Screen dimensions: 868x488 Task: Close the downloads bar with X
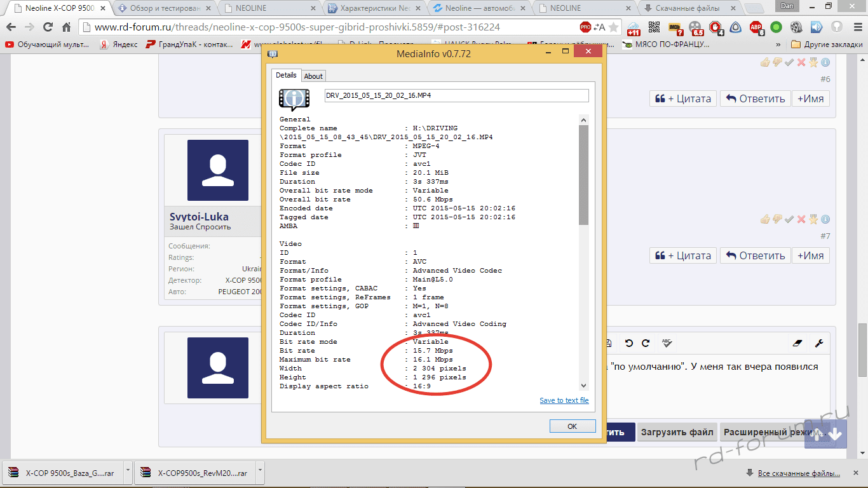tap(857, 473)
